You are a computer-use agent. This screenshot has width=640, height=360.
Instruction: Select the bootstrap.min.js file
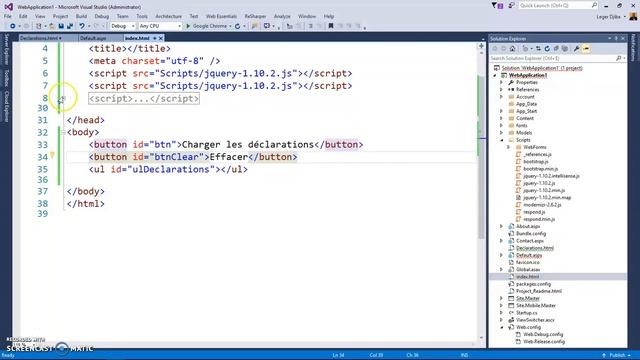pos(540,169)
